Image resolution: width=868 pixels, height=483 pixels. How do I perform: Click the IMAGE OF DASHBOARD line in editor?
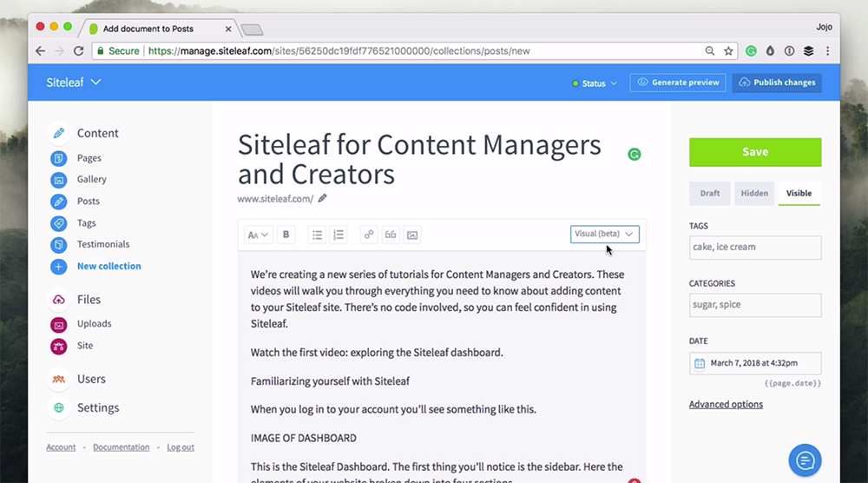tap(303, 438)
